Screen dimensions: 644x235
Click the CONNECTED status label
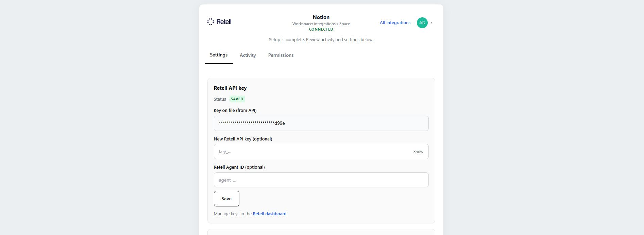[321, 30]
